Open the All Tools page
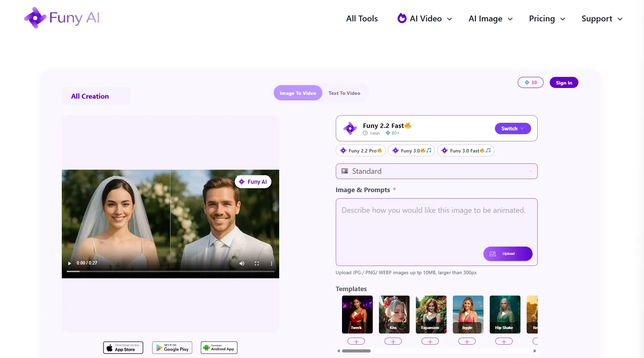 [362, 19]
